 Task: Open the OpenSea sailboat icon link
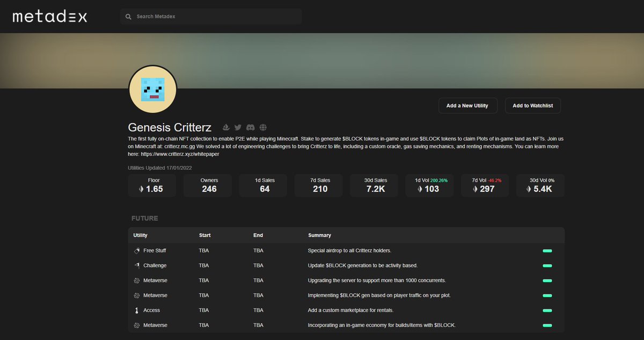pyautogui.click(x=226, y=127)
